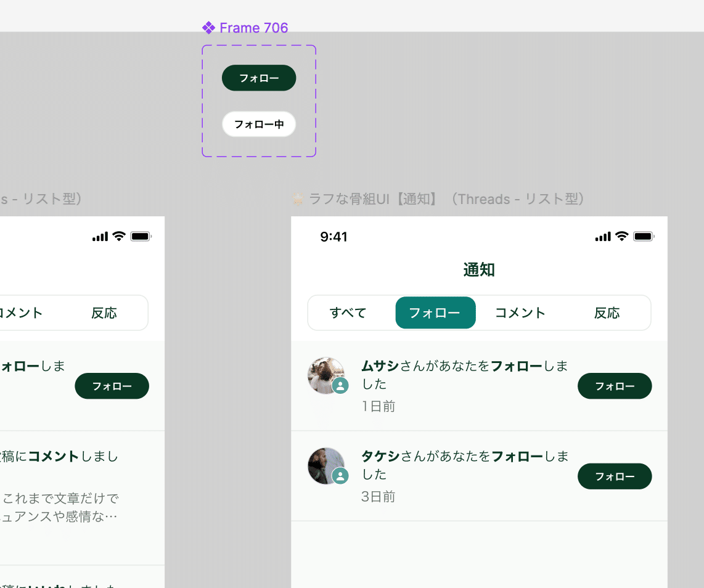The width and height of the screenshot is (704, 588).
Task: Click battery icon in right frame status bar
Action: click(x=644, y=236)
